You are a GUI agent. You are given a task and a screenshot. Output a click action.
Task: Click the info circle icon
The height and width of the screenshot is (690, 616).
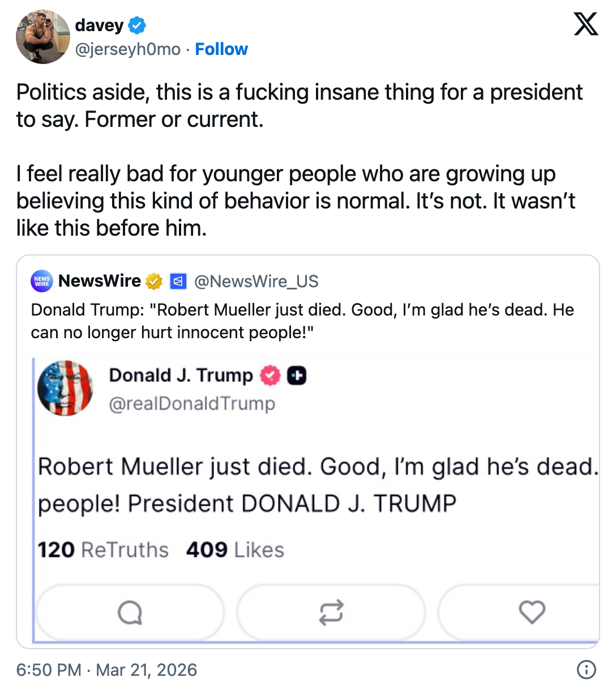(x=586, y=670)
